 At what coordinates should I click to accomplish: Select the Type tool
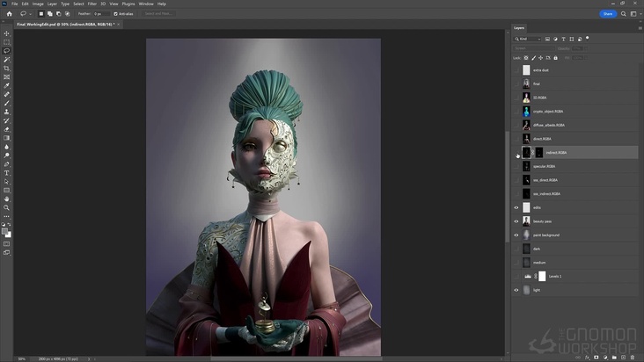pyautogui.click(x=6, y=173)
